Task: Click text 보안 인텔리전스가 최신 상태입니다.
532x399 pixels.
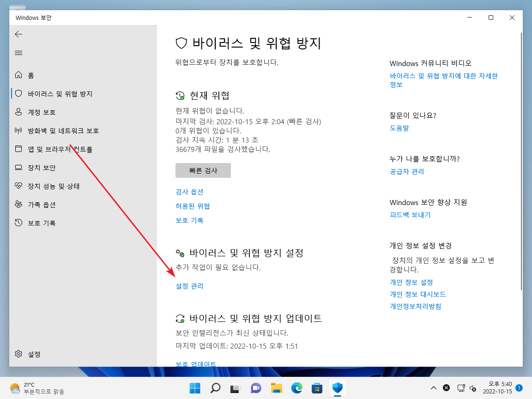Action: click(x=232, y=332)
